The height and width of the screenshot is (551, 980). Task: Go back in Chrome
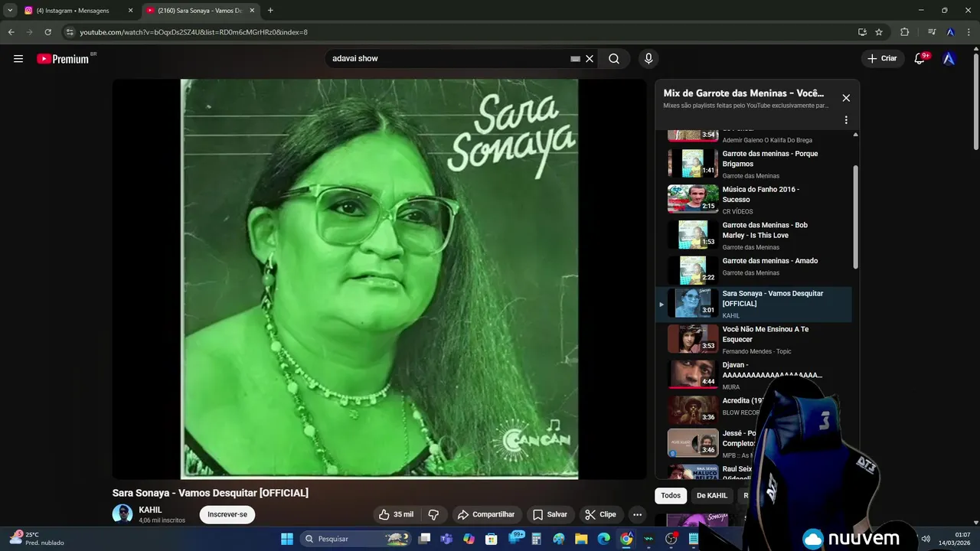click(11, 32)
